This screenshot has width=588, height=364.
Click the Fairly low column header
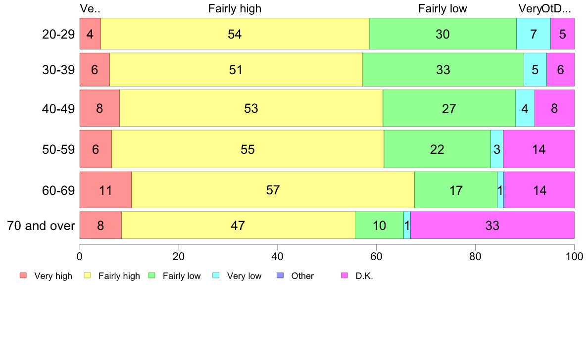(442, 8)
